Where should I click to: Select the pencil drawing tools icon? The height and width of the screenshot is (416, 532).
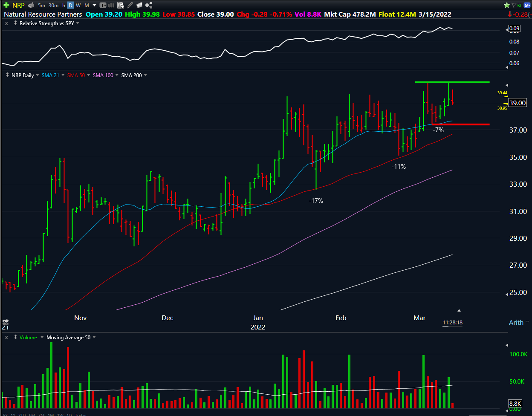pos(130,6)
